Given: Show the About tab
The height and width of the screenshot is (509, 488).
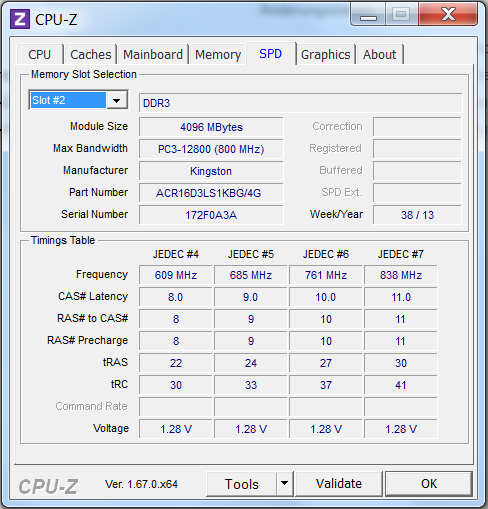Looking at the screenshot, I should click(380, 54).
